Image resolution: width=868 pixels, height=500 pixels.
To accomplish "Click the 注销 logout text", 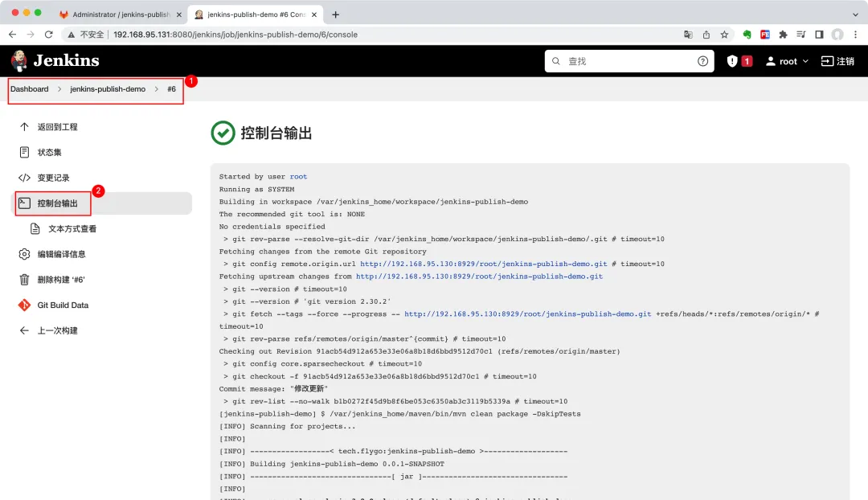I will tap(845, 61).
